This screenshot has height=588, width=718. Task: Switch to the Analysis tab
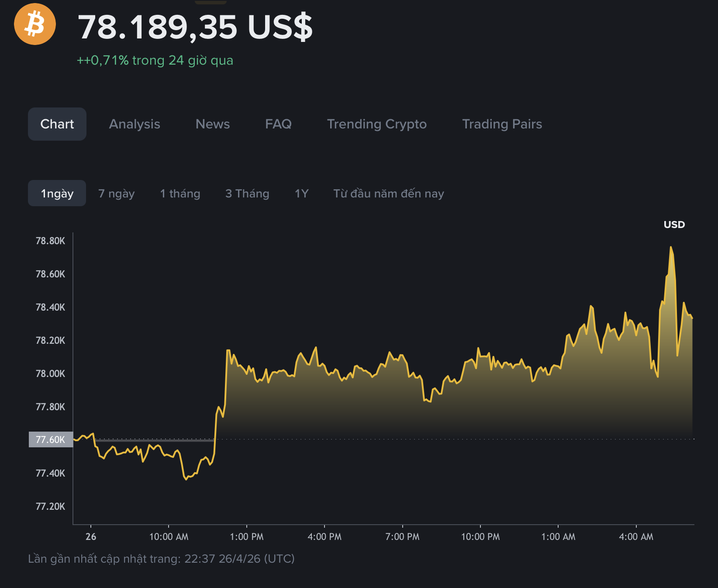pos(134,124)
